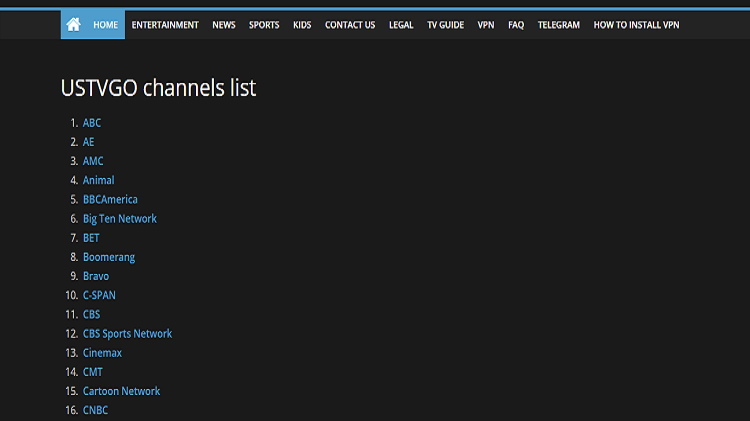Open the CONTACT US page

point(350,25)
